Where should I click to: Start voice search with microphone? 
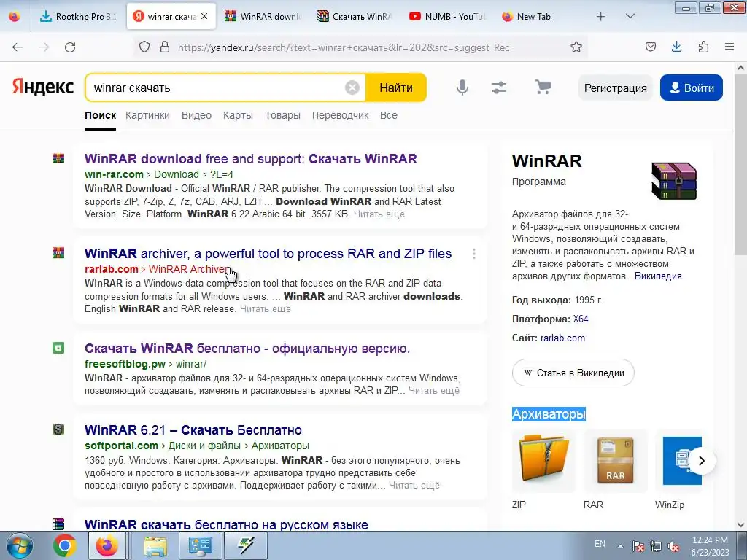click(462, 87)
